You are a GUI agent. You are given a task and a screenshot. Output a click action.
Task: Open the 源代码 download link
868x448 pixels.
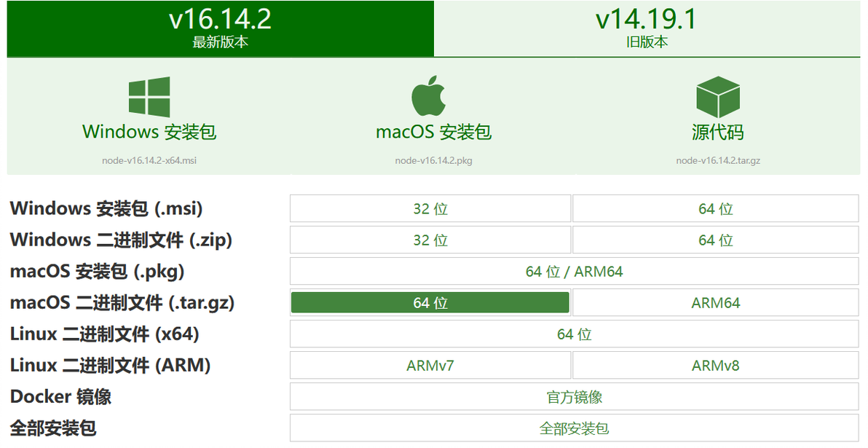click(717, 133)
